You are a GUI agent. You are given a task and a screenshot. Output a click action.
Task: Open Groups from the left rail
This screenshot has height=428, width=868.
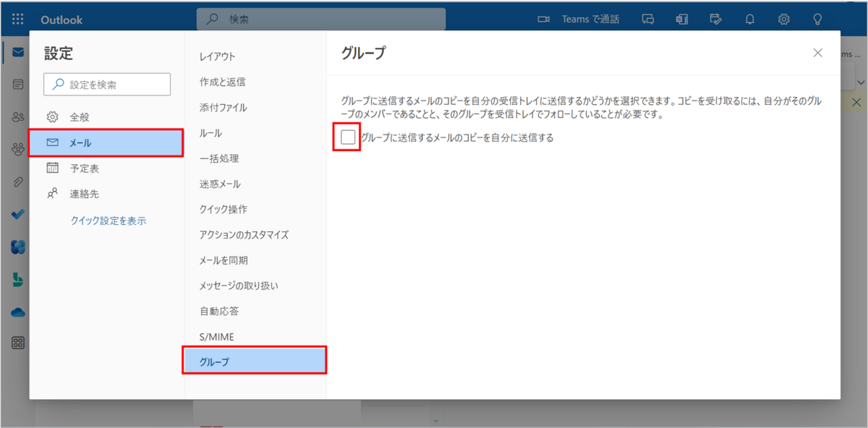(x=18, y=148)
